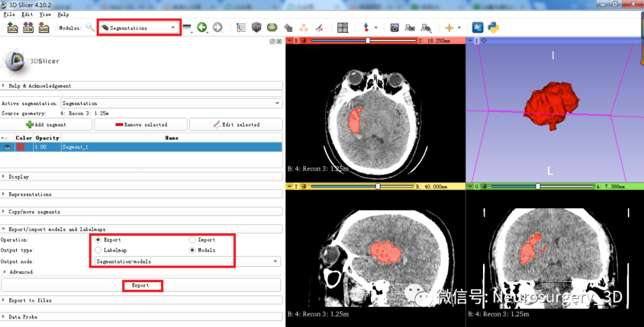Toggle Segment_1 visibility eye icon
This screenshot has width=644, height=327.
pos(7,147)
